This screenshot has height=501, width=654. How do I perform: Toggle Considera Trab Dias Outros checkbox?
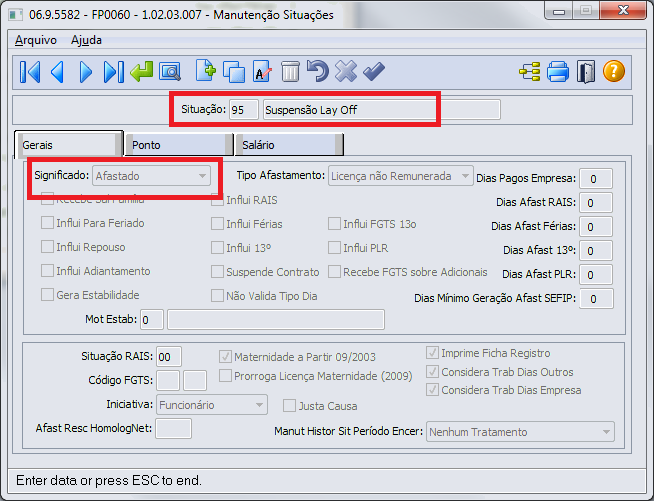[432, 372]
